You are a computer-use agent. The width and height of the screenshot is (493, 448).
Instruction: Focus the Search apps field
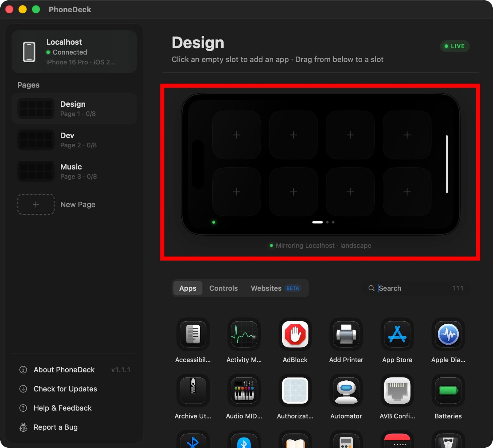pyautogui.click(x=416, y=288)
